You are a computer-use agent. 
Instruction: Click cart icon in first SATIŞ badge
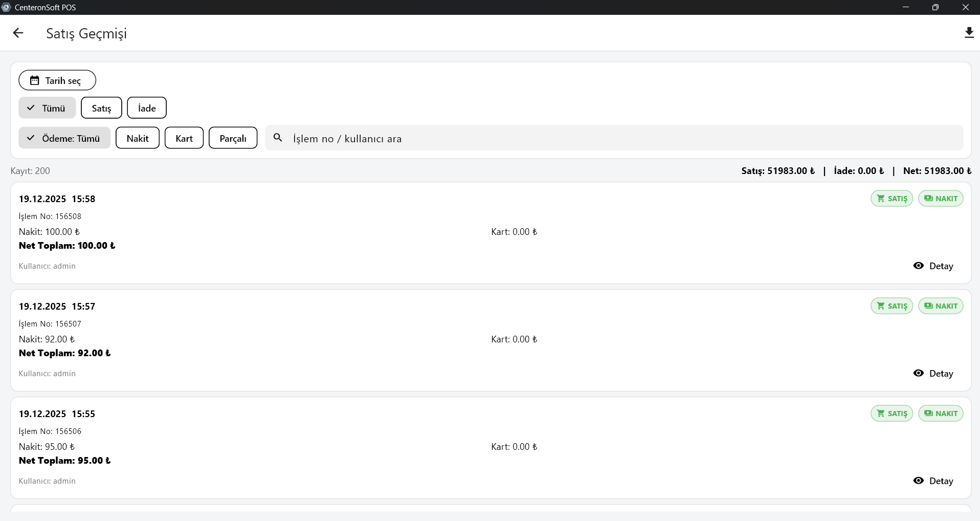pyautogui.click(x=880, y=199)
